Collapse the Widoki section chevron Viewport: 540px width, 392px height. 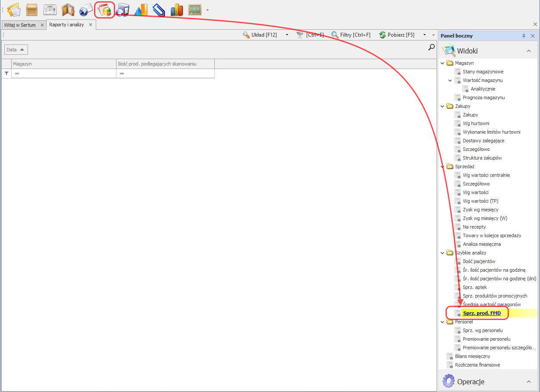(528, 51)
